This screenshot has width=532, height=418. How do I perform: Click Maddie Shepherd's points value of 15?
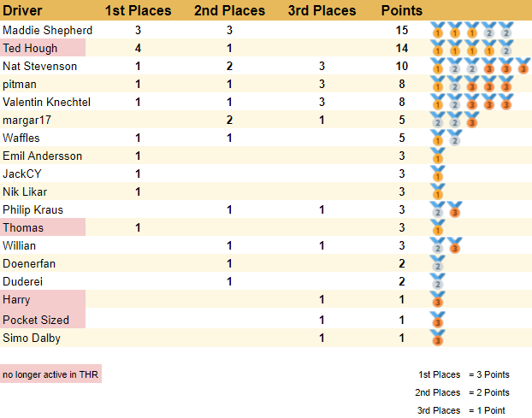tap(401, 30)
